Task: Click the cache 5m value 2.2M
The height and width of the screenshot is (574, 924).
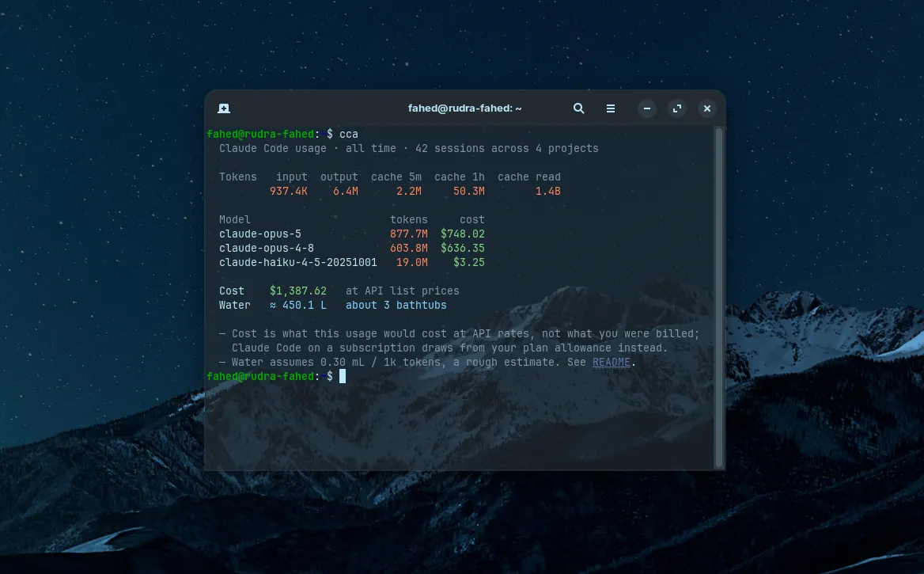Action: [409, 191]
